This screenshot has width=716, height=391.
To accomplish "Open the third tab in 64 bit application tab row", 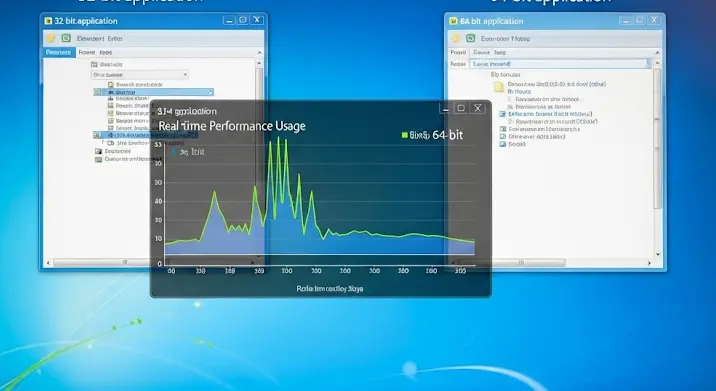I will [500, 53].
